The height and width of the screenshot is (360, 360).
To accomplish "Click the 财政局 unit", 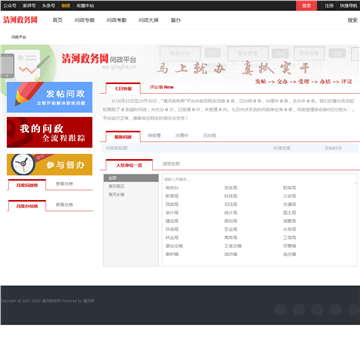I will pyautogui.click(x=289, y=188).
